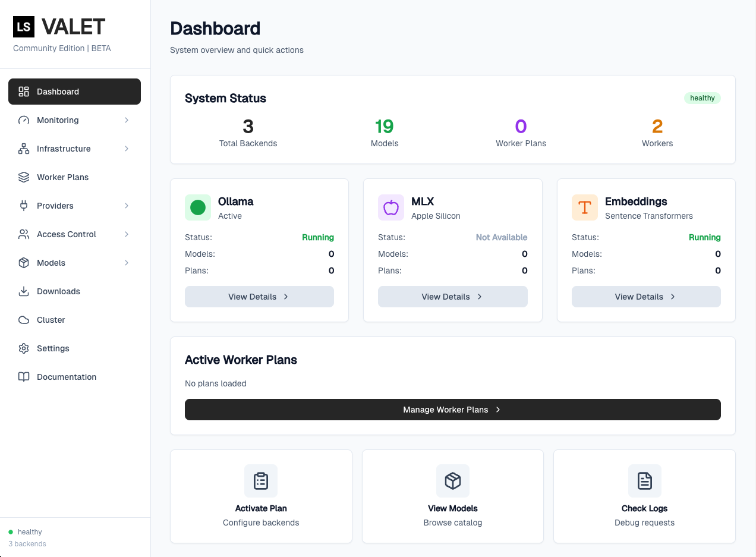Select the Dashboard icon in the sidebar
The image size is (756, 557).
pos(23,92)
